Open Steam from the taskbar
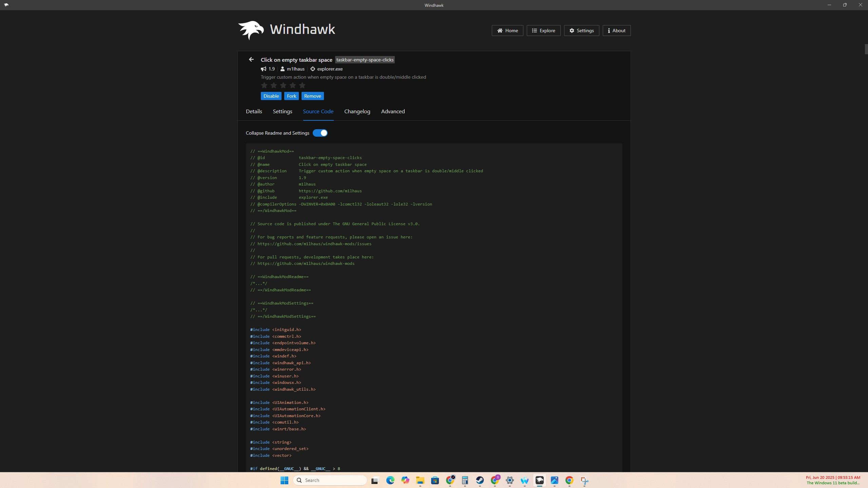Screen dimensions: 868x488 click(480, 480)
